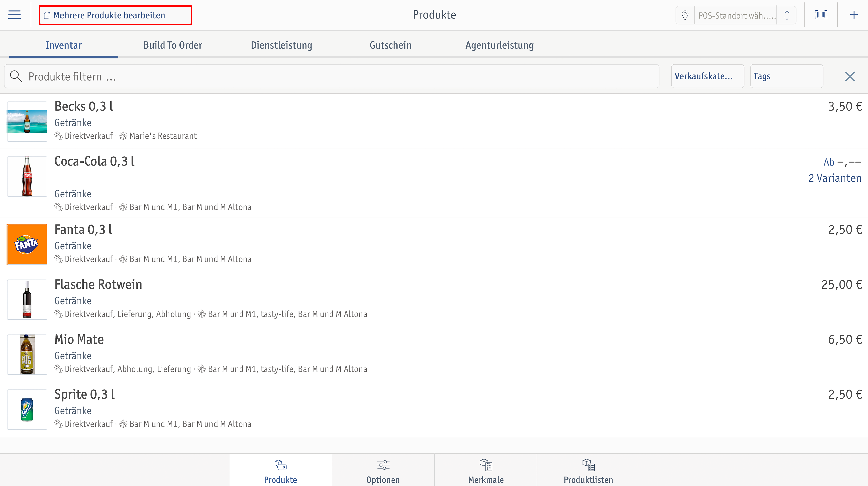This screenshot has width=868, height=486.
Task: Click location icon before Marie's Restaurant
Action: (123, 136)
